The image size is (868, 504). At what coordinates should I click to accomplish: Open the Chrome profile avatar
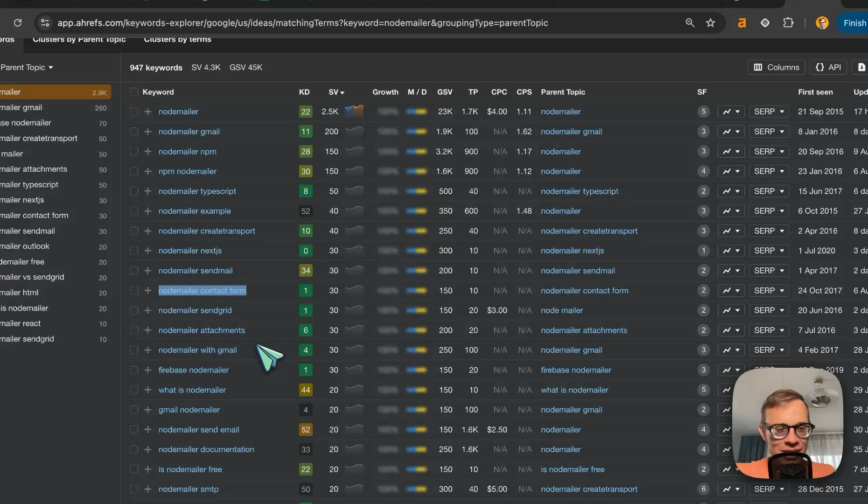(x=822, y=23)
